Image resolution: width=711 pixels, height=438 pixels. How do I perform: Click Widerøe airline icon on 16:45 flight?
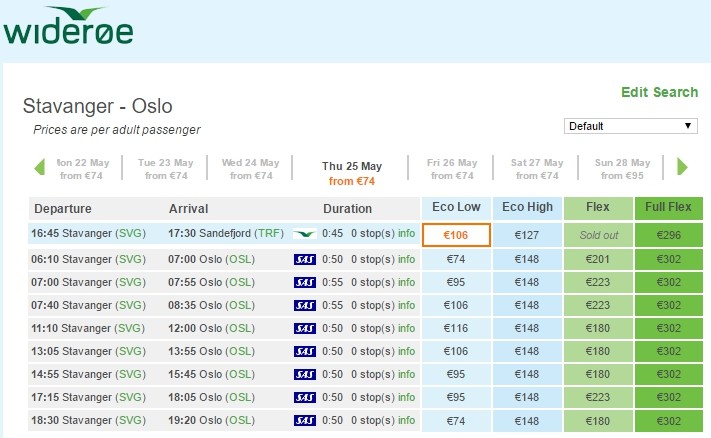tap(304, 234)
